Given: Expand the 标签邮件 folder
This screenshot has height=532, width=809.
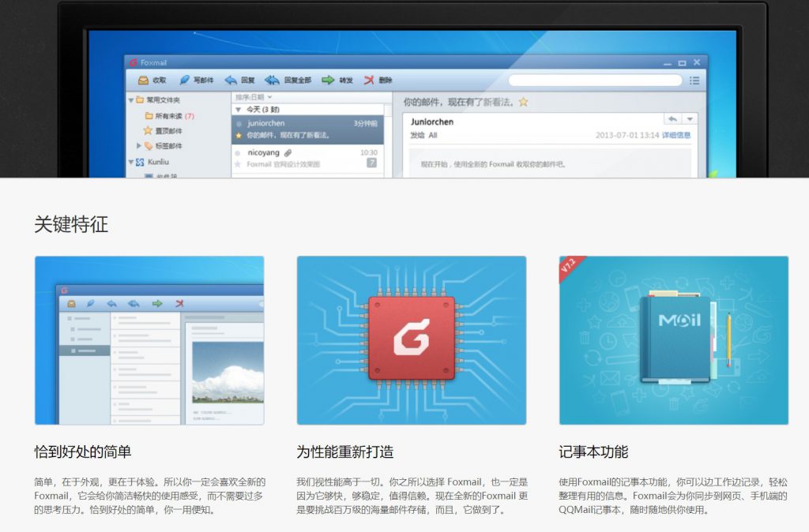Looking at the screenshot, I should pos(139,146).
